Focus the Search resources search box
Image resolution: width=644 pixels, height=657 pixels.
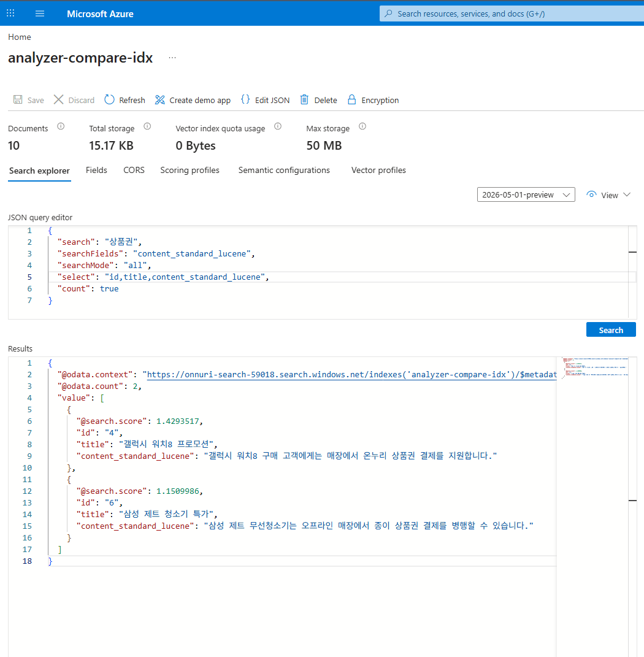[512, 14]
